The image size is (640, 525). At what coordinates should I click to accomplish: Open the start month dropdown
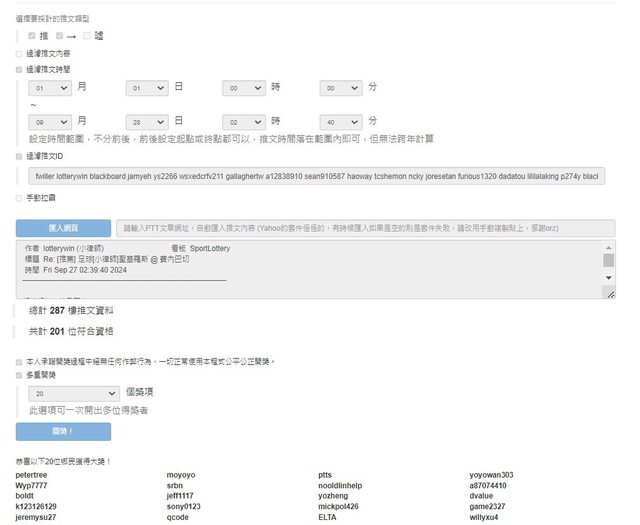point(50,89)
